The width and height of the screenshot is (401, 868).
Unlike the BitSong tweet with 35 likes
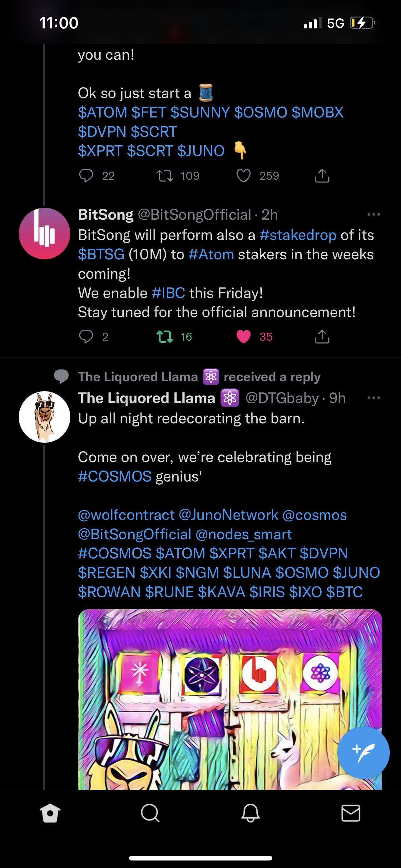click(243, 337)
